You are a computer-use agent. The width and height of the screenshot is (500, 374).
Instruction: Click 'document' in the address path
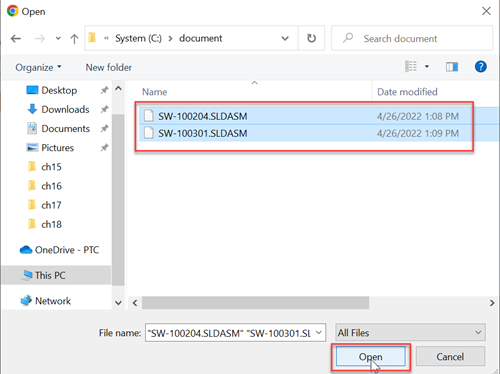coord(201,38)
